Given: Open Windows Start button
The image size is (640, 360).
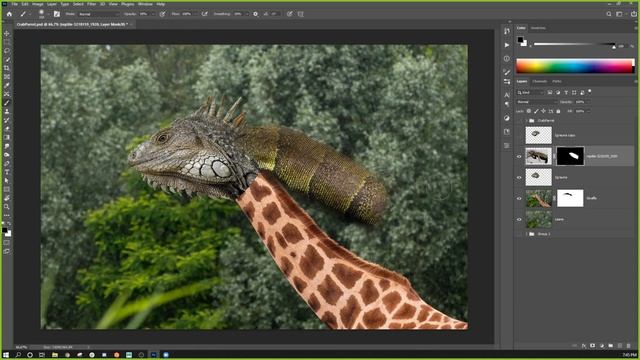Looking at the screenshot, I should coord(6,355).
